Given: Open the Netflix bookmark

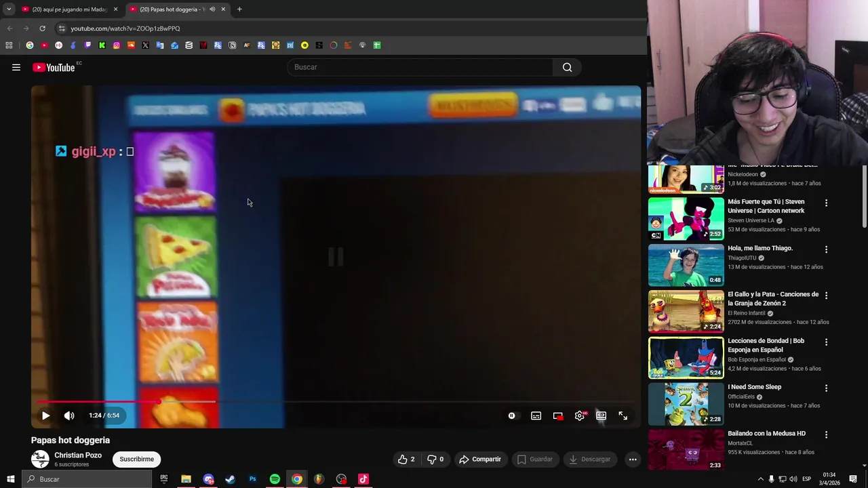Looking at the screenshot, I should 203,45.
